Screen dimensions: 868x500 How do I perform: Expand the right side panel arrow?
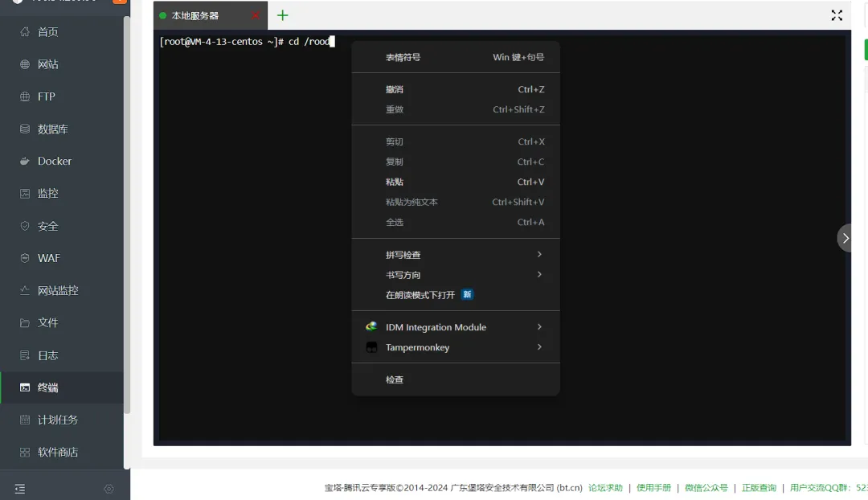(845, 238)
